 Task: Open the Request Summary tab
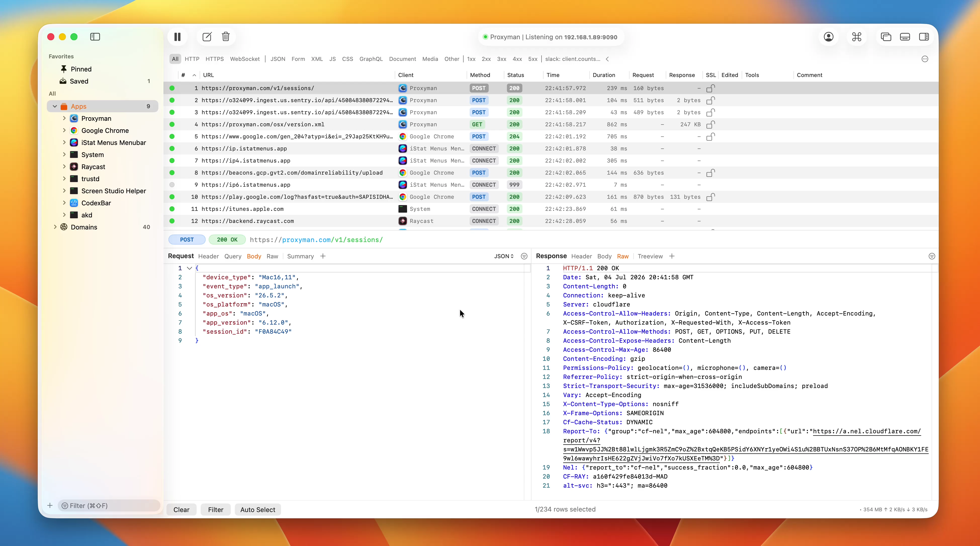click(x=300, y=256)
